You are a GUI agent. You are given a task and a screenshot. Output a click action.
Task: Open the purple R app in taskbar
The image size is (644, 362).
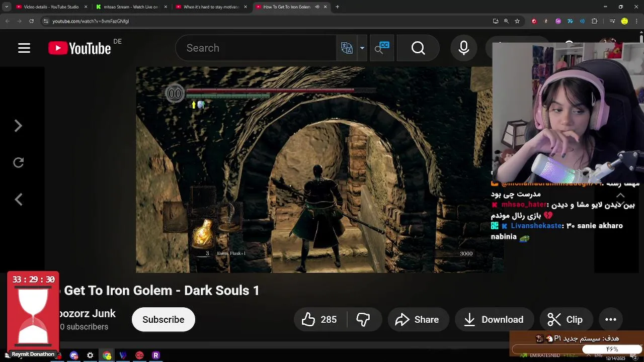(x=156, y=355)
